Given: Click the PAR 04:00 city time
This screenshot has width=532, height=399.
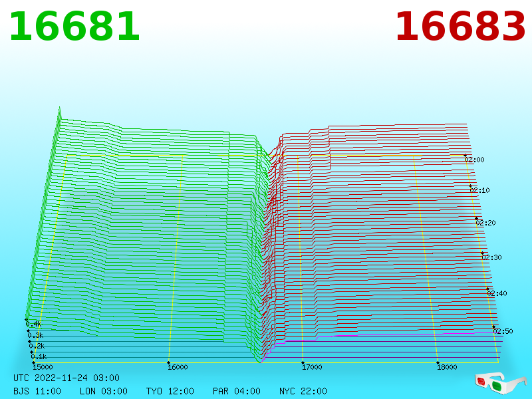Looking at the screenshot, I should point(237,391).
